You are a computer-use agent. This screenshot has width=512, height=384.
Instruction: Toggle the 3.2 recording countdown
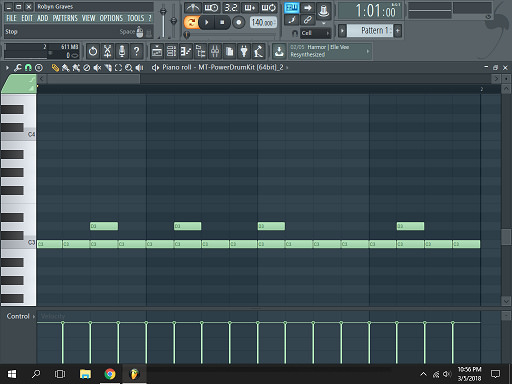click(x=231, y=7)
